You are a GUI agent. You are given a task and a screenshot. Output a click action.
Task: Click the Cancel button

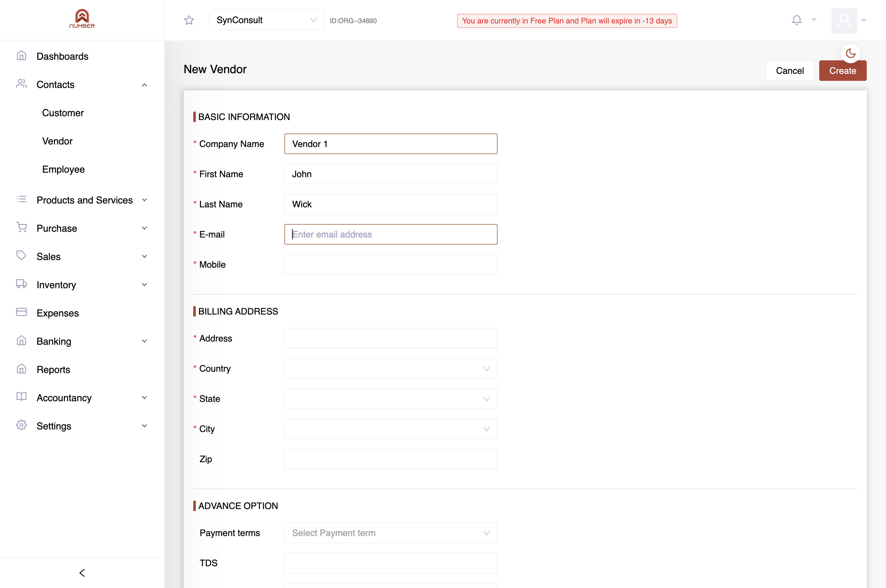coord(790,71)
